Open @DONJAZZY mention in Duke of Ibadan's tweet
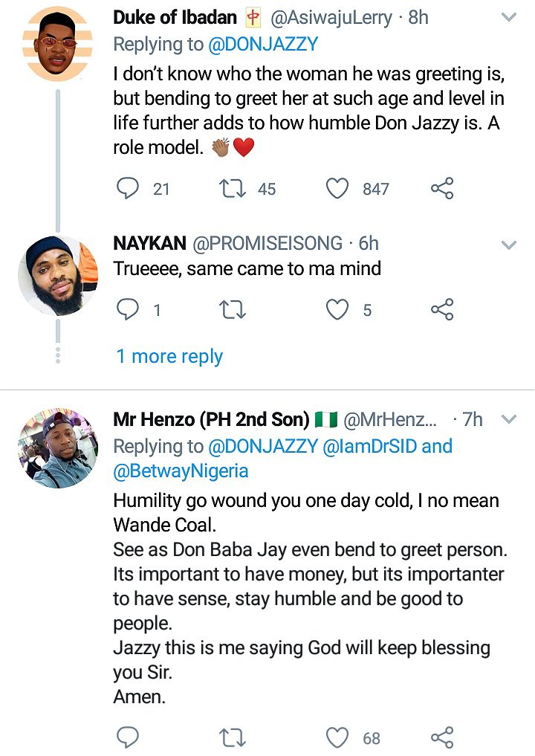This screenshot has width=535, height=756. click(x=262, y=45)
